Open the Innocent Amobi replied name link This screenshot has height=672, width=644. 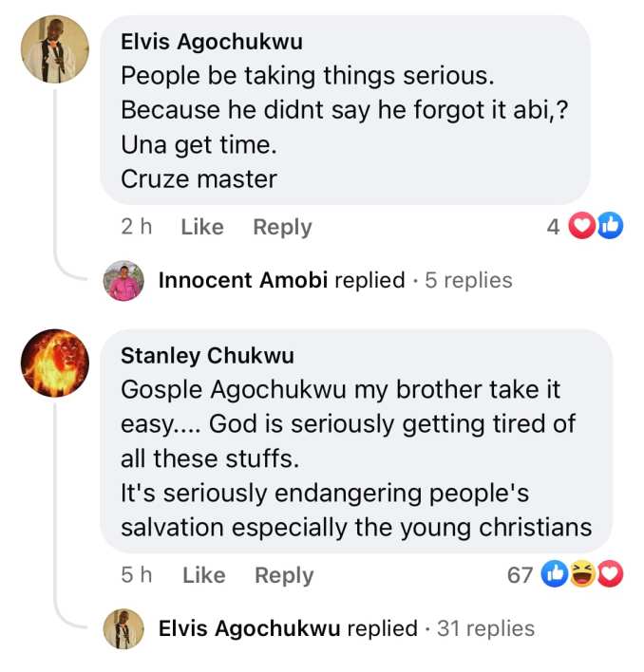tap(243, 280)
